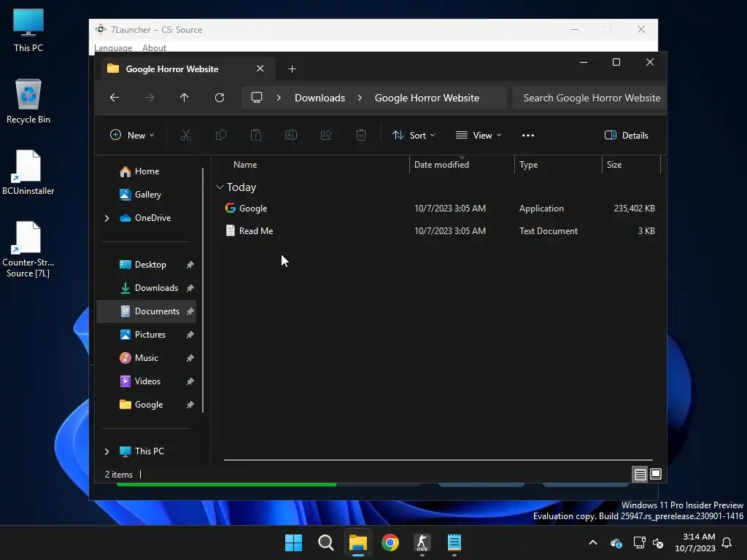Open the Windows Start menu

(293, 542)
